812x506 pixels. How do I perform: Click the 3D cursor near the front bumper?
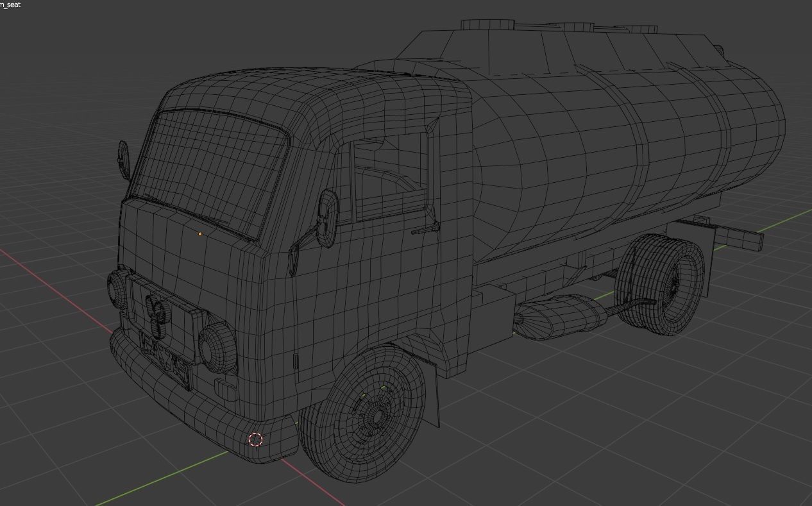[x=255, y=439]
